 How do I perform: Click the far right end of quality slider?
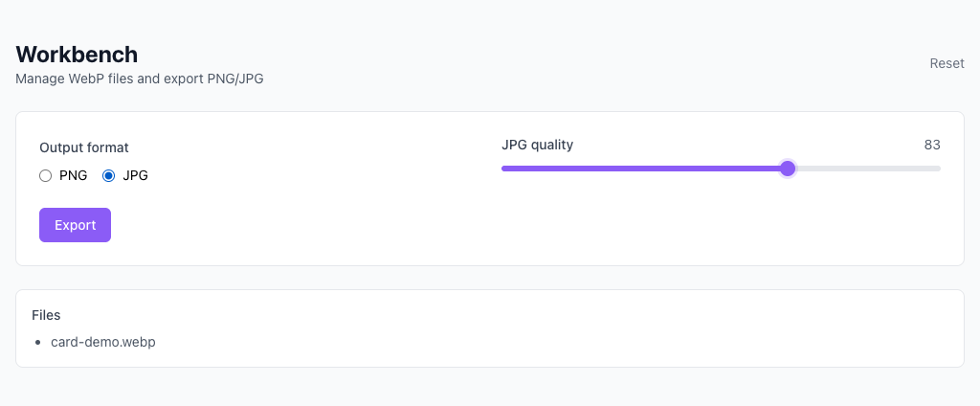pyautogui.click(x=939, y=169)
